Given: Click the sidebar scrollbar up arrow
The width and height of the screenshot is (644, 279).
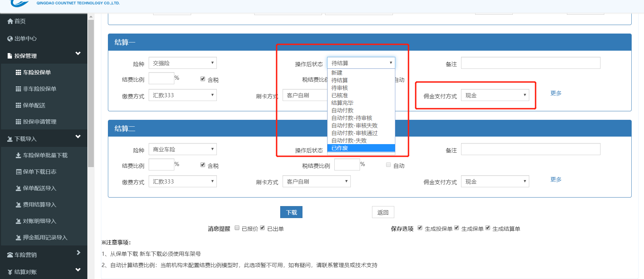Looking at the screenshot, I should click(91, 17).
